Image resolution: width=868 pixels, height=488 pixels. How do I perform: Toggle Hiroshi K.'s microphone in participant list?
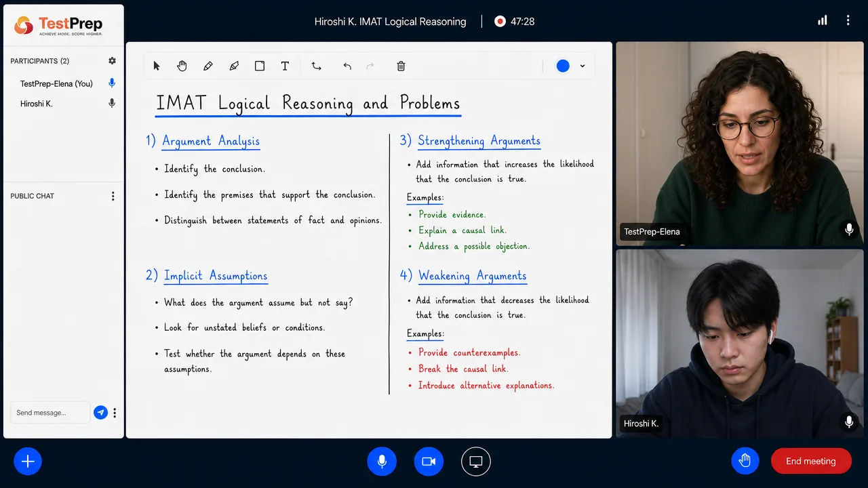pos(112,104)
